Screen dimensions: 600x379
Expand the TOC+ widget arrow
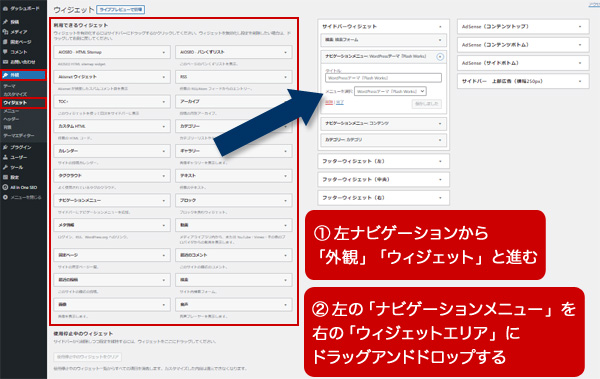point(164,102)
